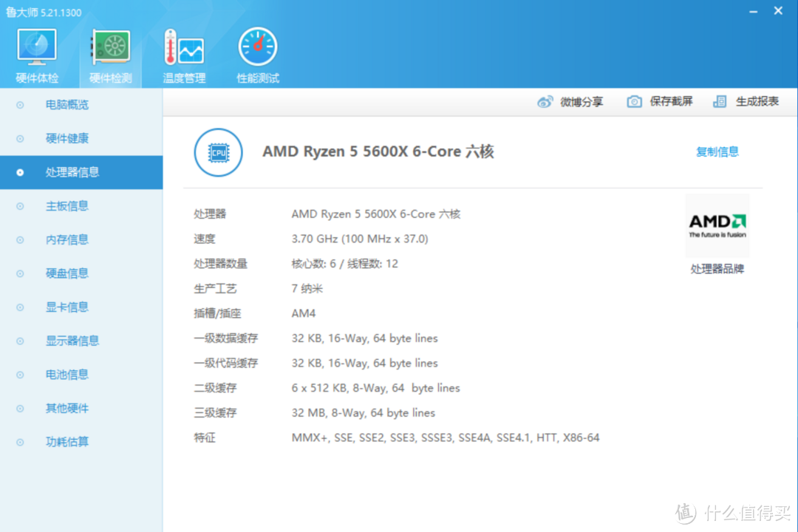
Task: Select 处理器信息 sidebar item
Action: tap(72, 172)
